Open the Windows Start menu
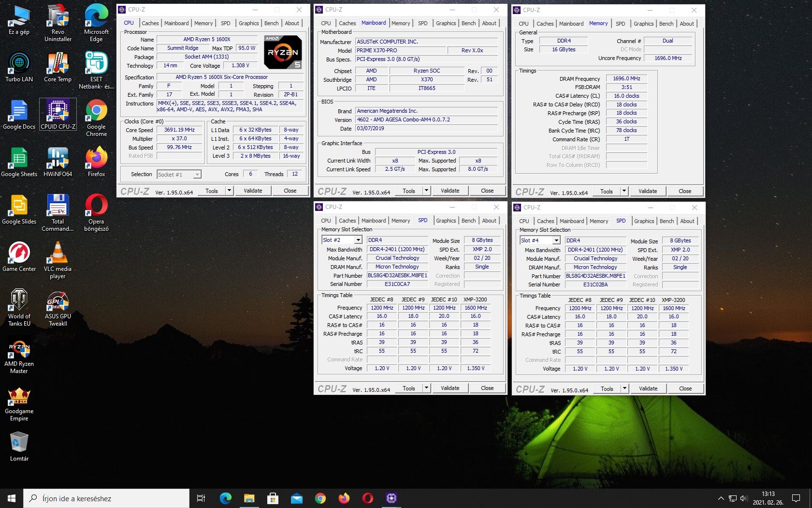Image resolution: width=812 pixels, height=508 pixels. [12, 498]
